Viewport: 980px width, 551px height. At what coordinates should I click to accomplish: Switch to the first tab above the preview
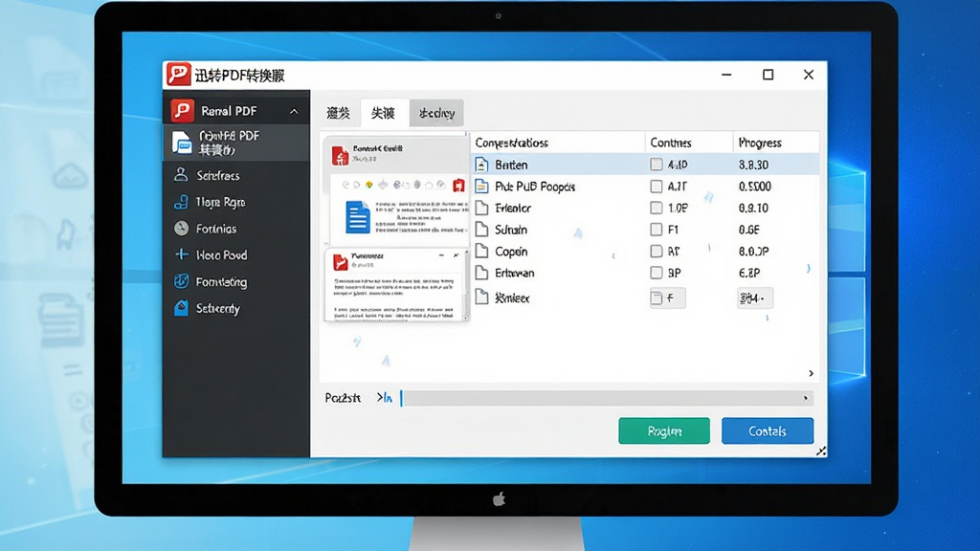(338, 113)
